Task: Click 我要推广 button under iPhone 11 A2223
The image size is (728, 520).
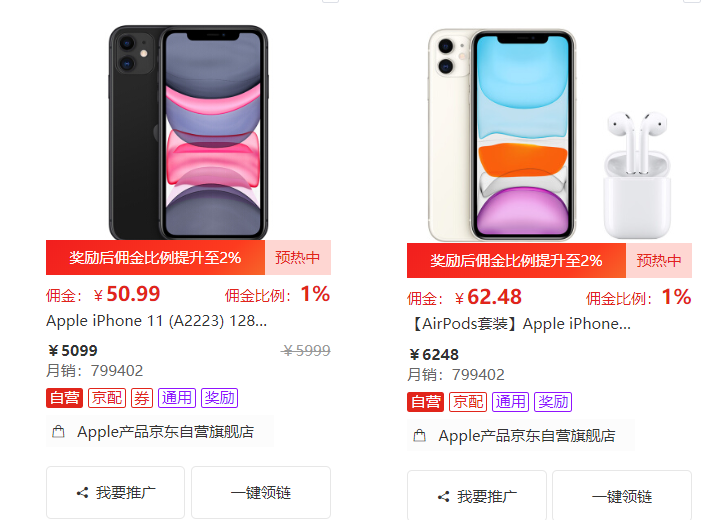Action: pos(116,493)
